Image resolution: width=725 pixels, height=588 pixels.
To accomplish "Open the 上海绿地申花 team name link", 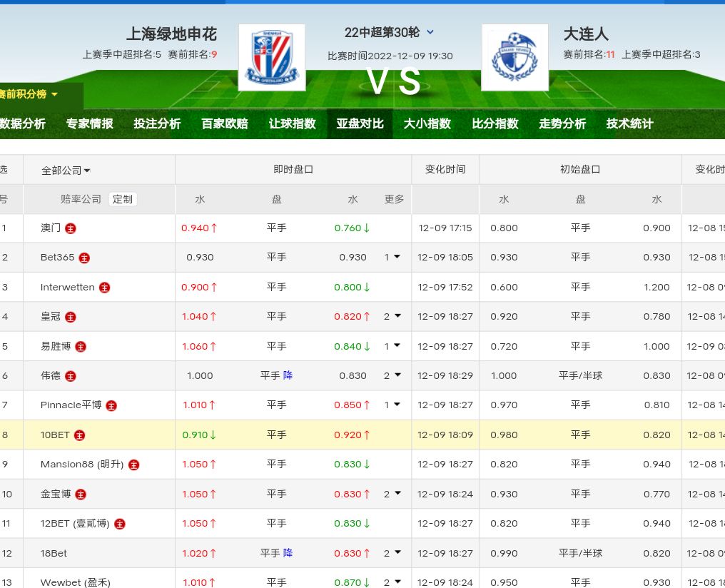I will (x=171, y=34).
